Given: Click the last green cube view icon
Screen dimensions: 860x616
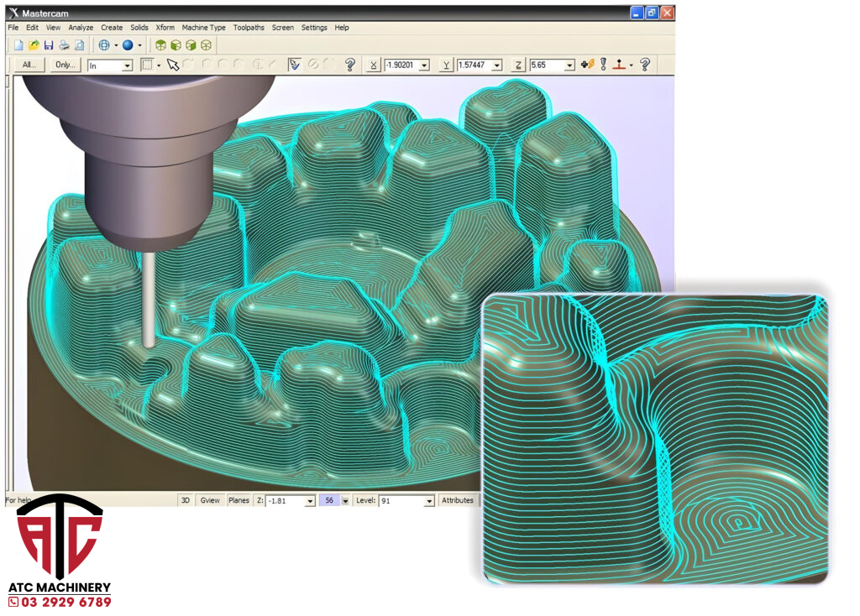Looking at the screenshot, I should (x=206, y=45).
